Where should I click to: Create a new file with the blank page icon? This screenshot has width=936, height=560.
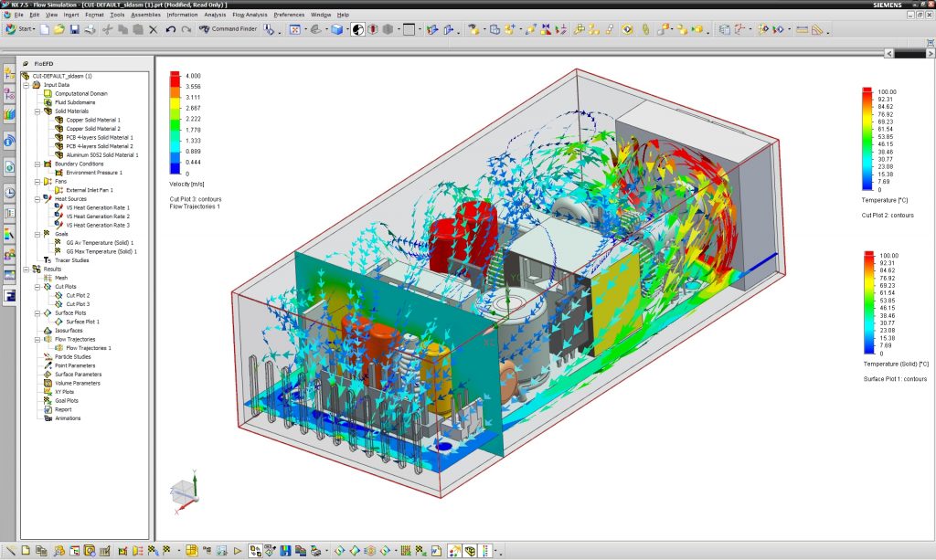point(44,29)
